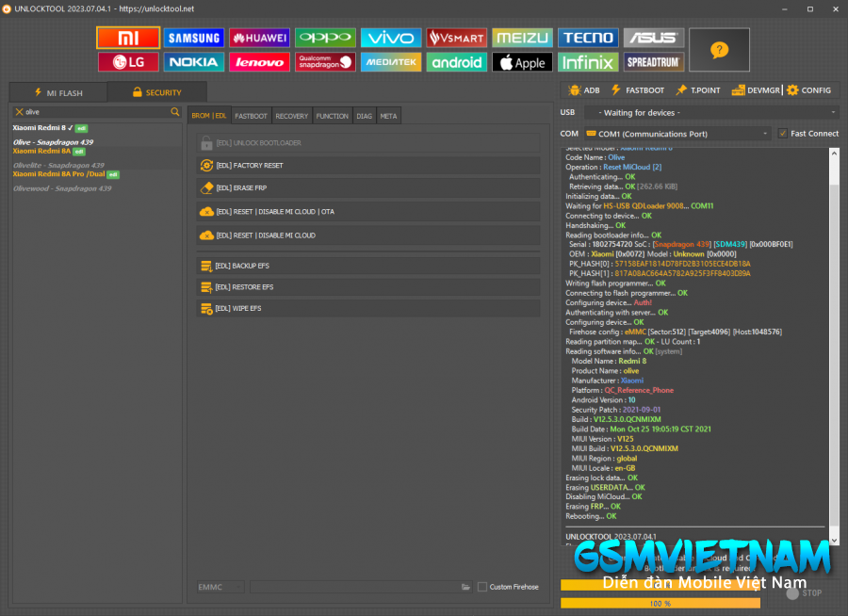
Task: Expand the USB devices dropdown
Action: click(712, 112)
